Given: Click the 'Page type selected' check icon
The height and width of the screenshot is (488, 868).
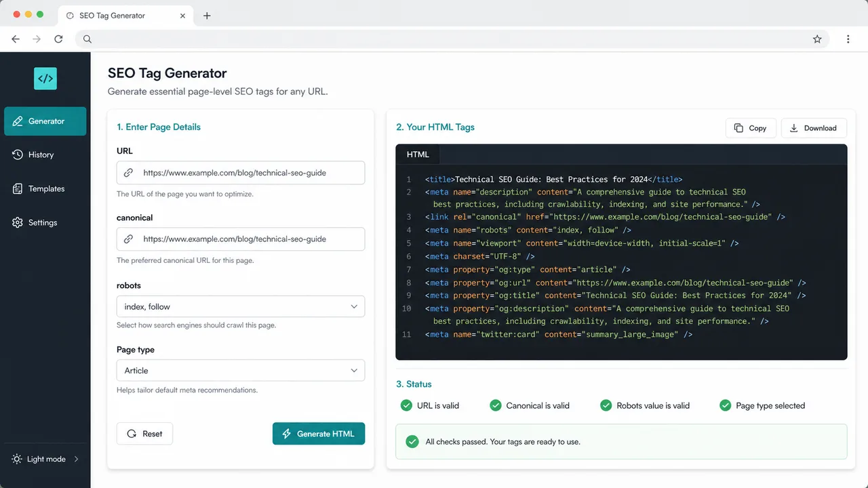Looking at the screenshot, I should tap(726, 405).
